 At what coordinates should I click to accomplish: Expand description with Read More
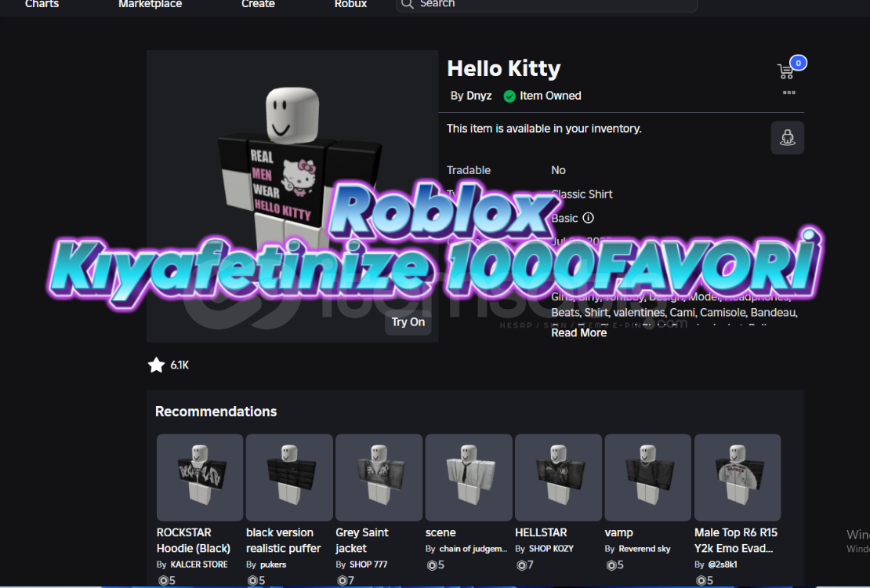[x=578, y=332]
